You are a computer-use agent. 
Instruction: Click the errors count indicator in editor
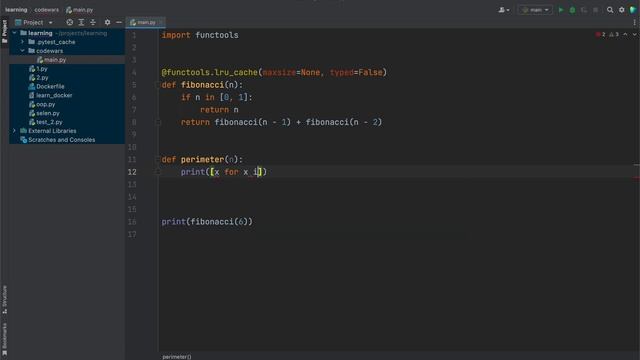tap(600, 35)
